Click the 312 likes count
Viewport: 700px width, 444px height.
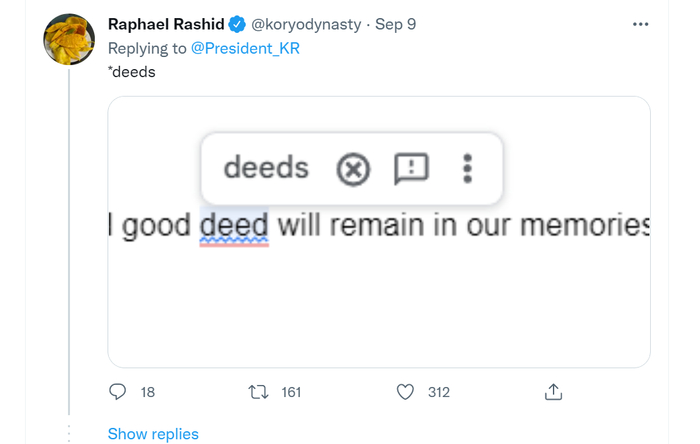pyautogui.click(x=438, y=392)
